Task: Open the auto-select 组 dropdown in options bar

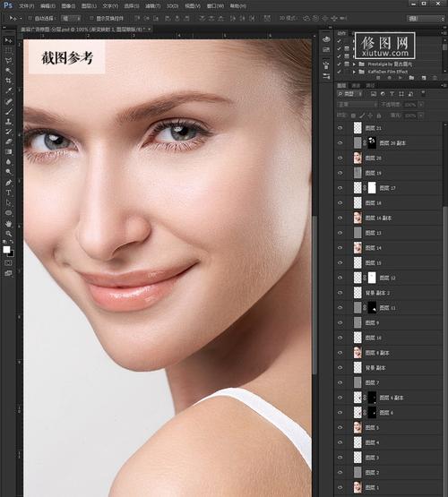Action: 71,19
